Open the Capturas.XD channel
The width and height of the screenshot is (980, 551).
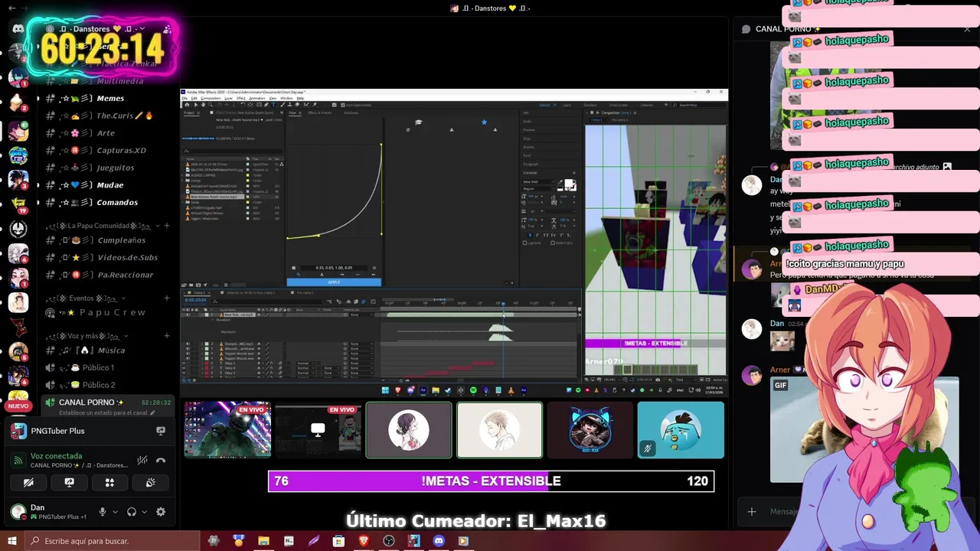(109, 151)
